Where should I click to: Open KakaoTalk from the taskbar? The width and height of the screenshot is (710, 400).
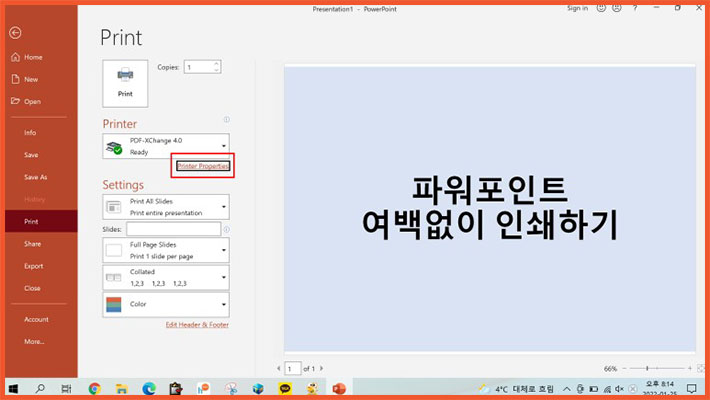pos(285,389)
